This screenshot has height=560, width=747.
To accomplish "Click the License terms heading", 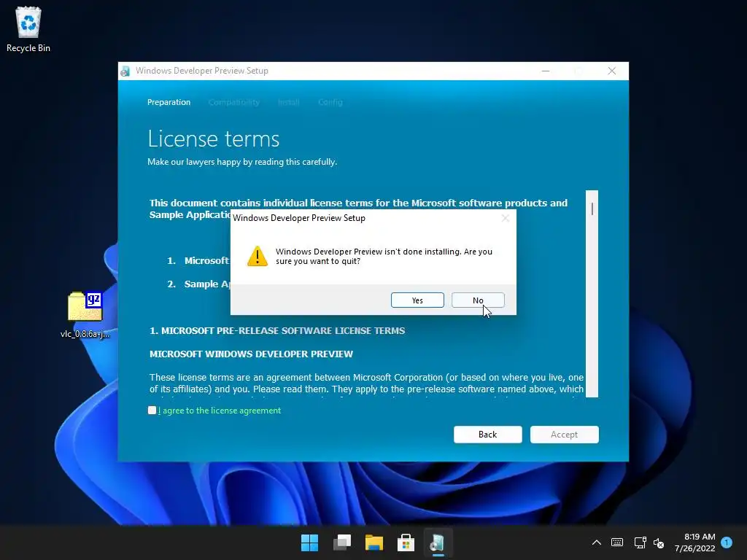I will [x=214, y=139].
